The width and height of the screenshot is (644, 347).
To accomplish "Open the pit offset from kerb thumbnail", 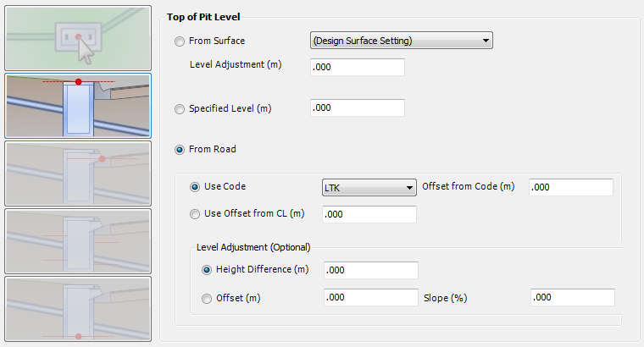I will pyautogui.click(x=78, y=173).
